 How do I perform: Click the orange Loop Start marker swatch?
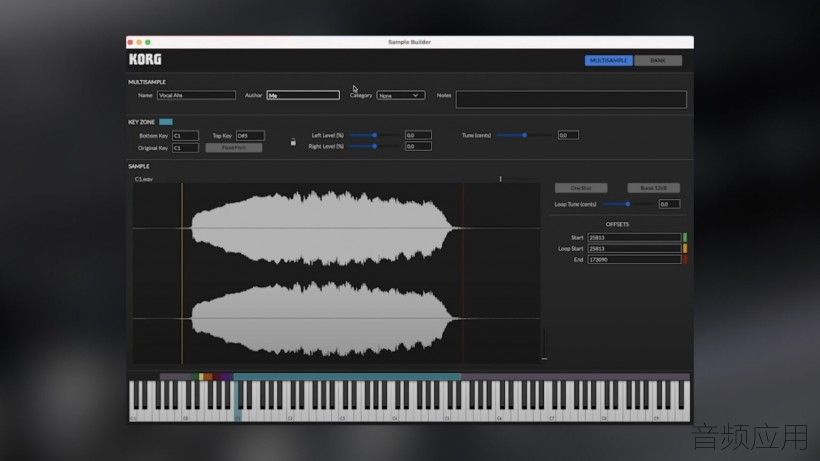(685, 248)
